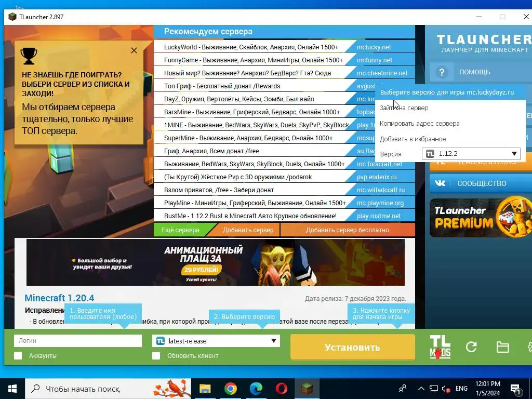This screenshot has width=532, height=399.
Task: Select BarsMine server row
Action: [252, 112]
